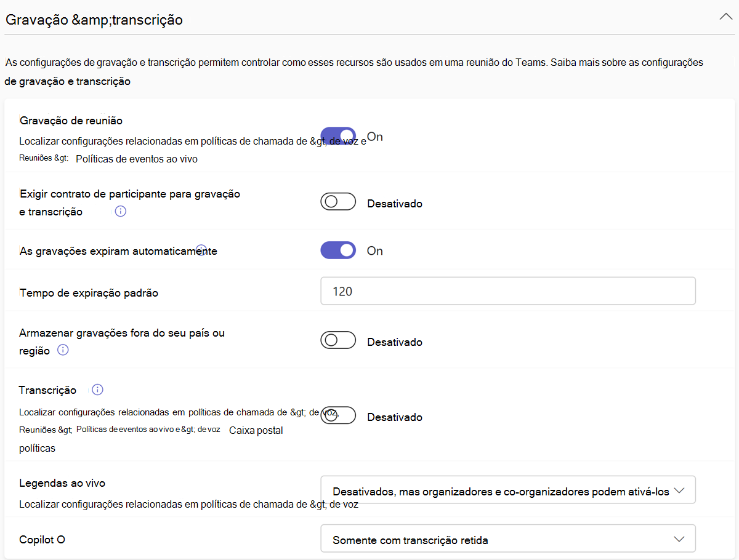Click info icon beside Armazenar gravações região
The image size is (739, 560).
tap(63, 350)
